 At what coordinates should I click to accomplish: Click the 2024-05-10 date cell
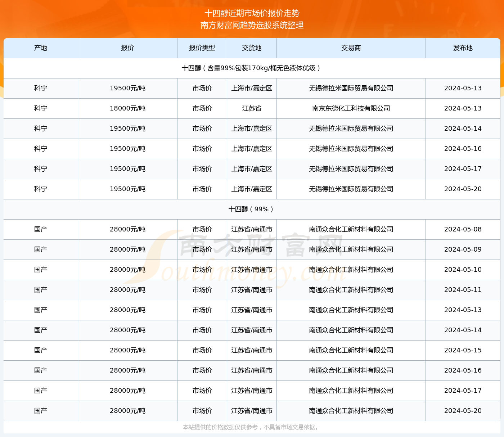click(x=463, y=270)
